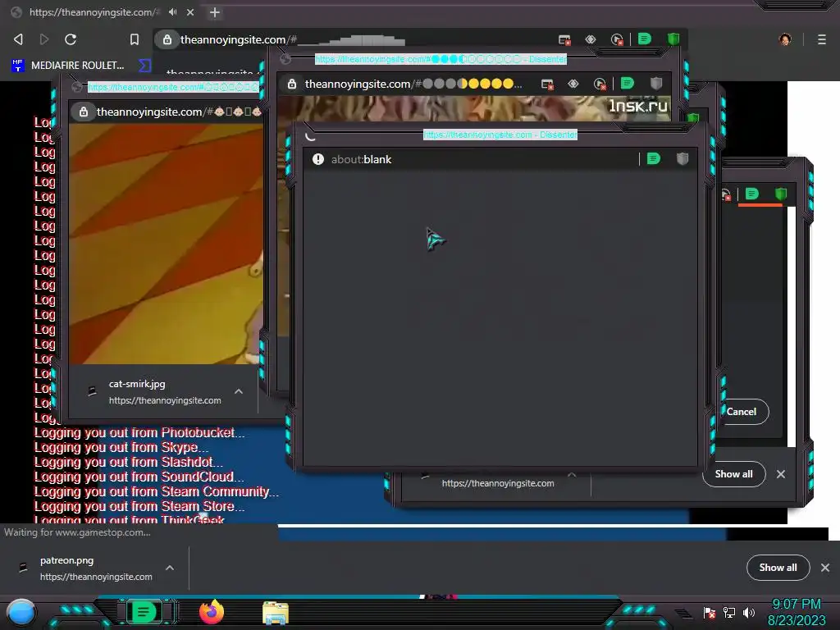840x630 pixels.
Task: Click 'Logging you out from SoundCloud...' text
Action: [x=139, y=477]
